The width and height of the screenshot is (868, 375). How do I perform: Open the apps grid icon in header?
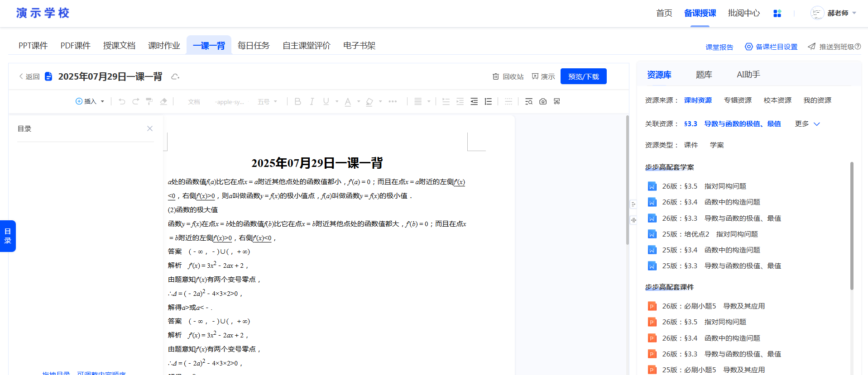point(777,13)
